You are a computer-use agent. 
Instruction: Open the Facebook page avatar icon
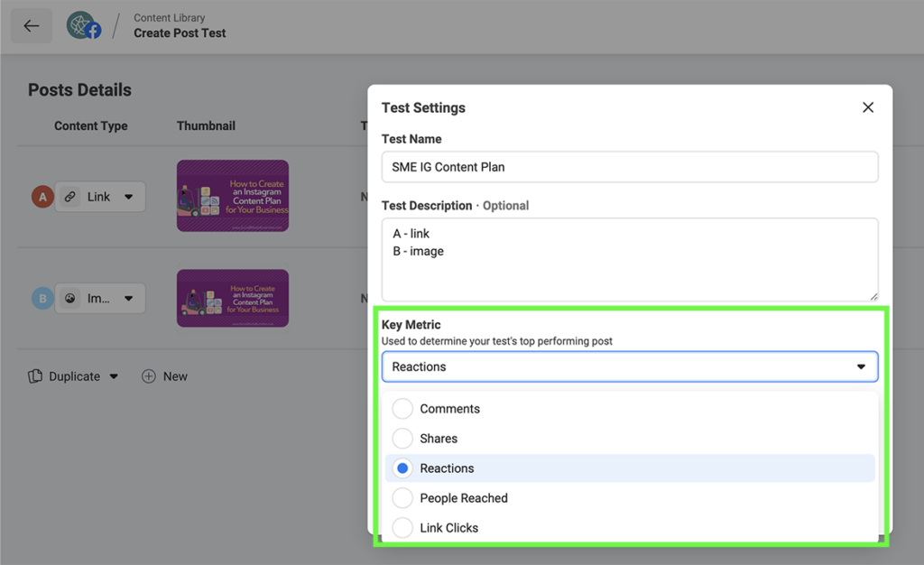84,25
